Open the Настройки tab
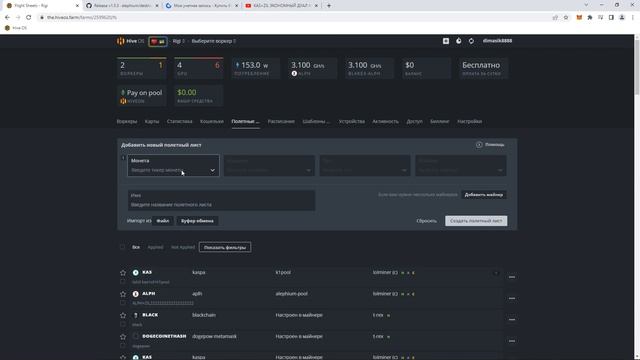 click(469, 122)
